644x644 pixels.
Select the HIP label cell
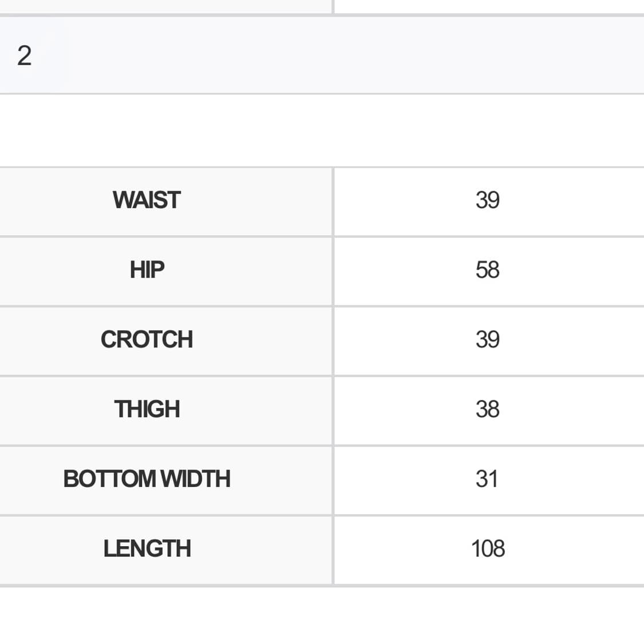click(147, 270)
